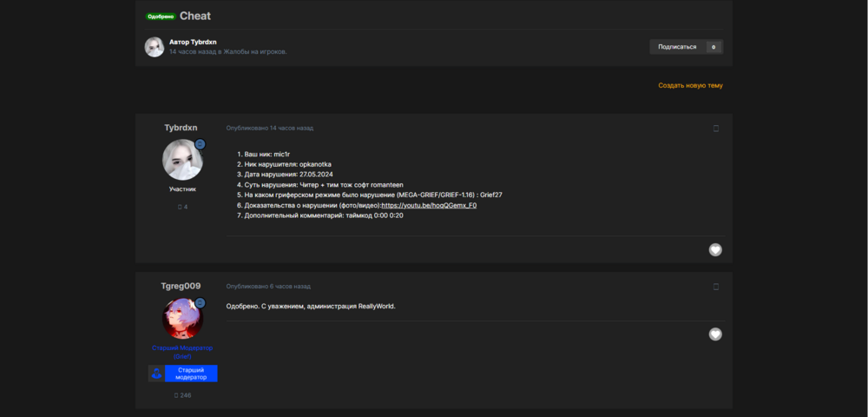The height and width of the screenshot is (417, 868).
Task: Open Tgreg009's profile avatar
Action: [x=182, y=319]
